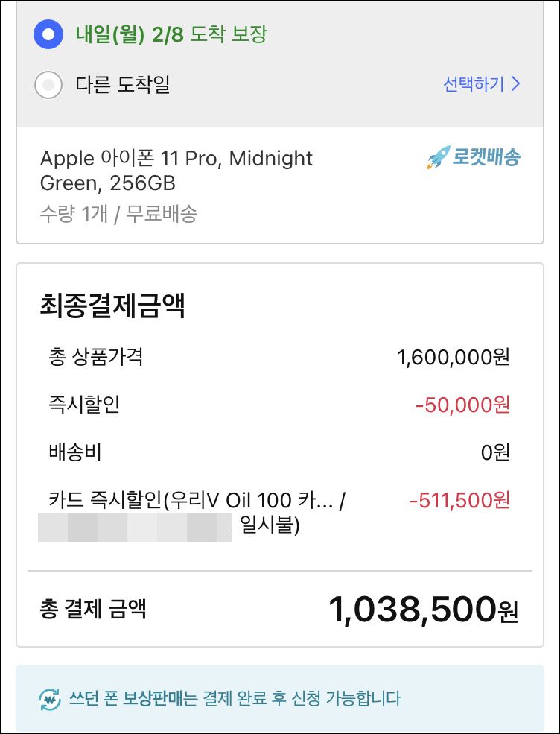The height and width of the screenshot is (734, 560).
Task: Tap the -511,500원 card discount amount
Action: [459, 501]
